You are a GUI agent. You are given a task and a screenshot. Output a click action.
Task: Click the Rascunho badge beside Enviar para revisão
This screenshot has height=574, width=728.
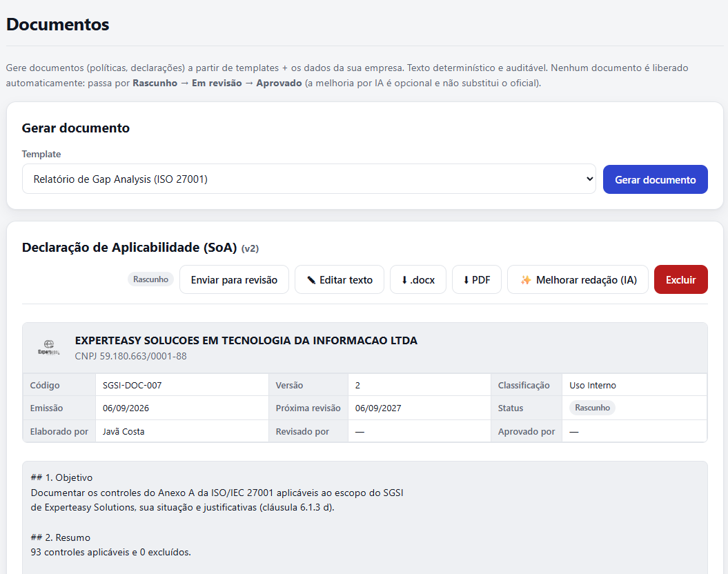[150, 279]
